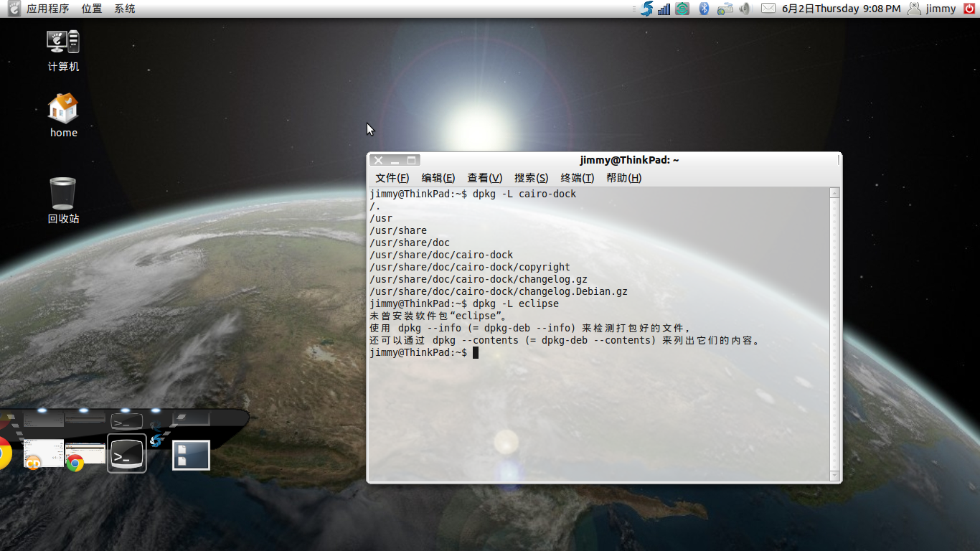This screenshot has height=551, width=980.
Task: Click the green circular tray applet
Action: [x=682, y=9]
